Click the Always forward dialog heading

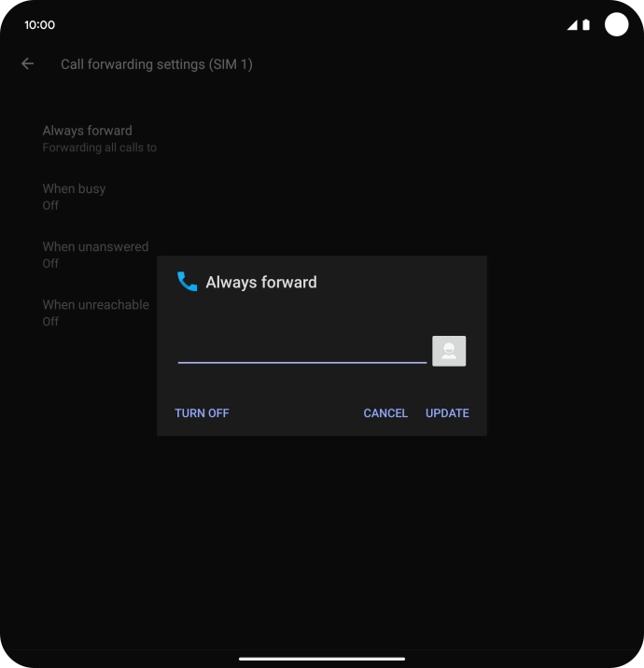pyautogui.click(x=261, y=282)
